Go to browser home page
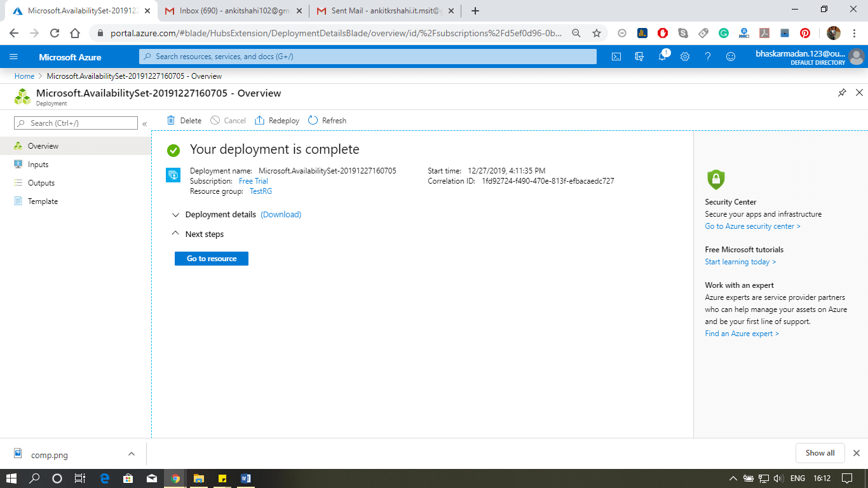The height and width of the screenshot is (488, 868). click(75, 33)
